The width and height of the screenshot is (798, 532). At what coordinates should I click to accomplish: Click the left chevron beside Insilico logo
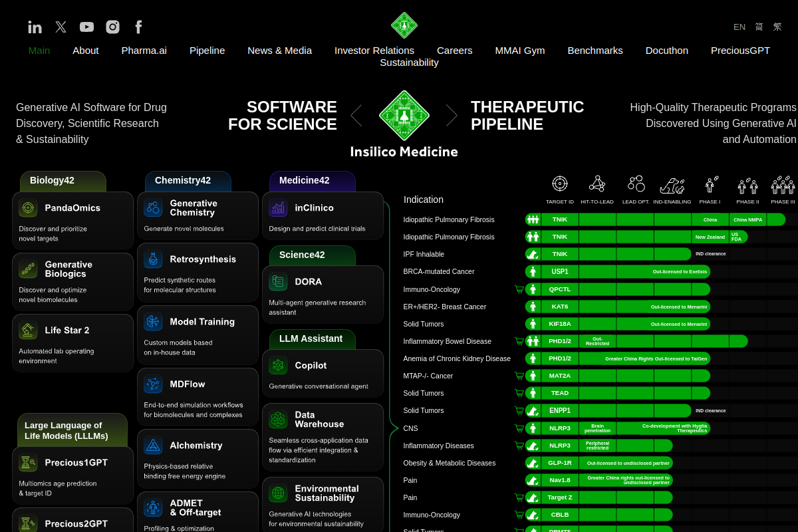(x=356, y=115)
